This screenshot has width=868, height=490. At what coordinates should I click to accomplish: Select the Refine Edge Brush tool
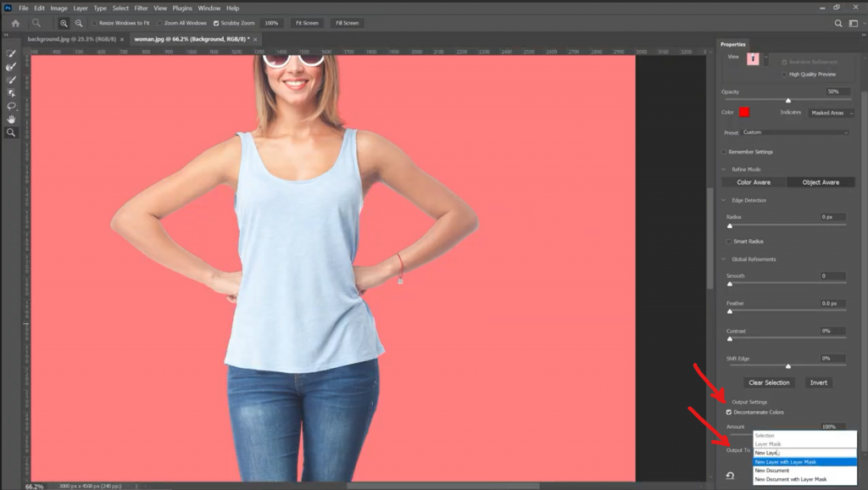click(10, 67)
